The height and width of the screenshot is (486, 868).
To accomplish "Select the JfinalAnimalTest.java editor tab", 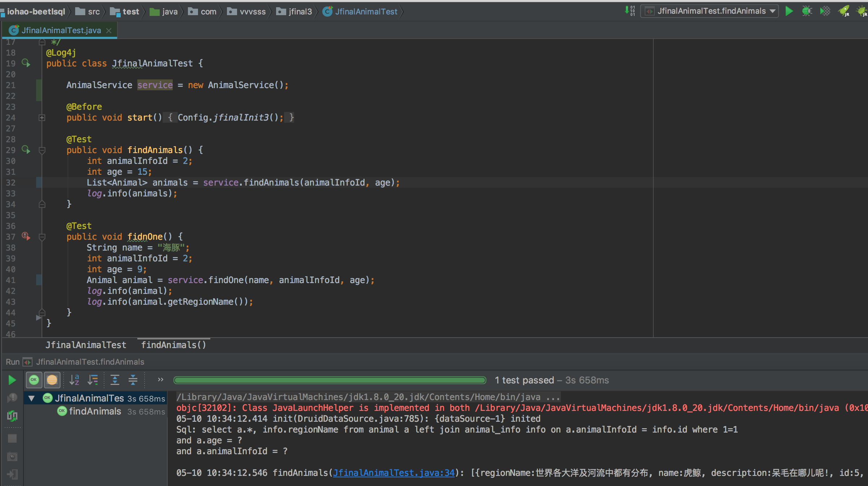I will [61, 30].
